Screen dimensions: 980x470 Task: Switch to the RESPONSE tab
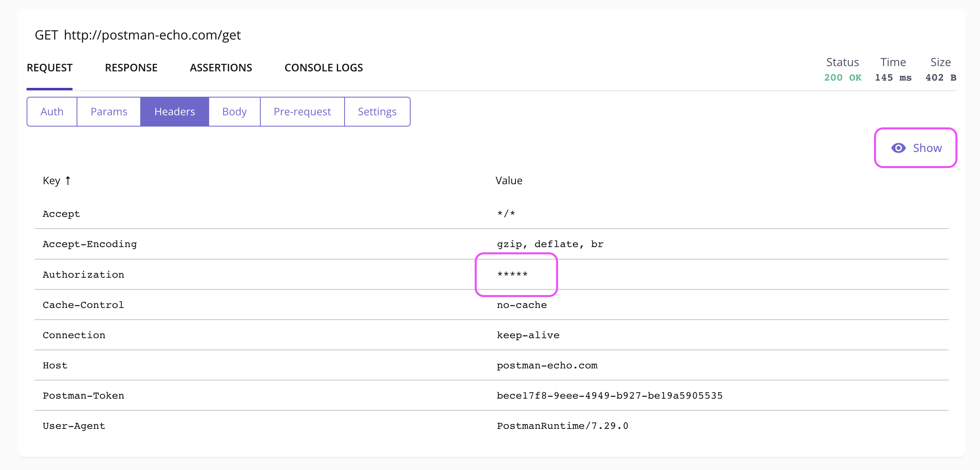(131, 68)
